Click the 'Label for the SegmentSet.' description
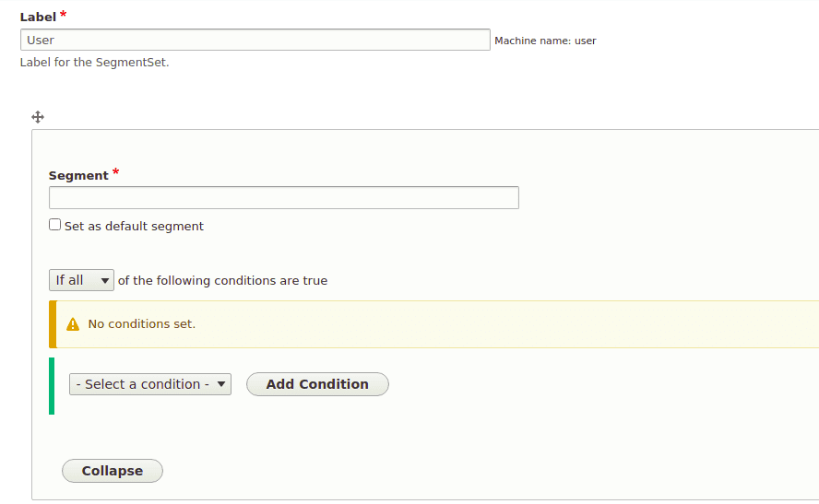 click(x=94, y=63)
